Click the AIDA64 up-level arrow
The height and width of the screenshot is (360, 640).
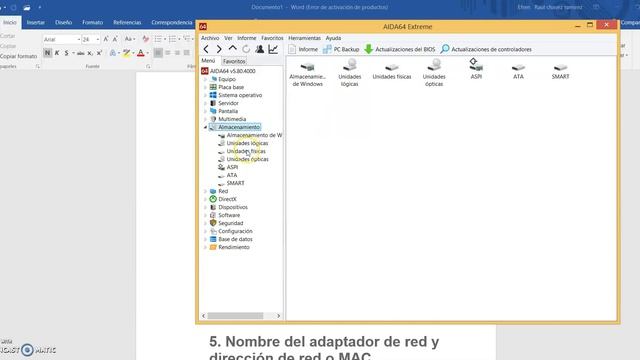click(x=233, y=49)
